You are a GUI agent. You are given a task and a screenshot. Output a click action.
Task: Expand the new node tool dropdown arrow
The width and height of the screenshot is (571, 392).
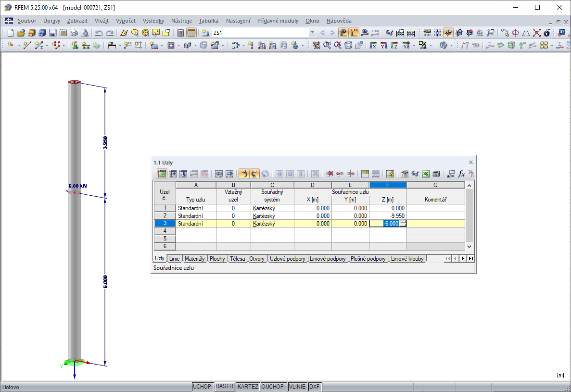19,46
